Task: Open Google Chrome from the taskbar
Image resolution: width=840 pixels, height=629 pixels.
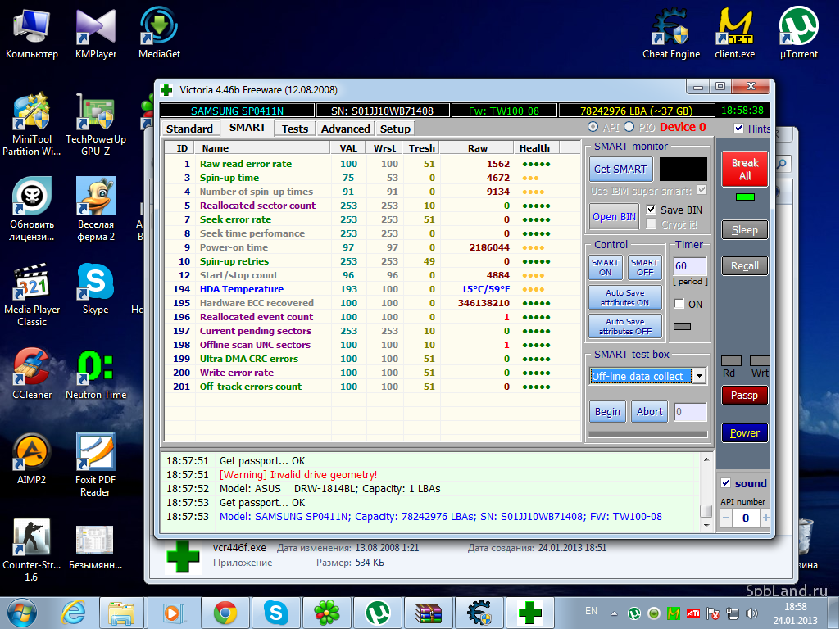Action: click(x=225, y=613)
